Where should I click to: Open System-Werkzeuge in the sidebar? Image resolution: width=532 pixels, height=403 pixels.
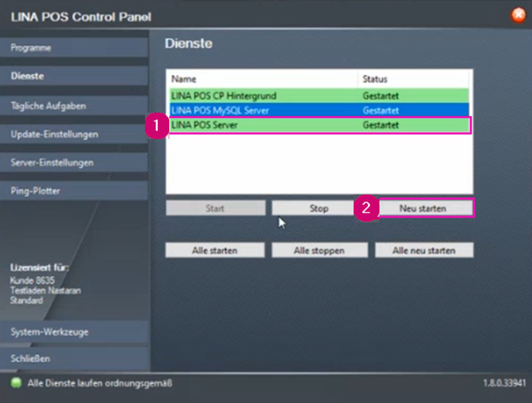(x=74, y=331)
